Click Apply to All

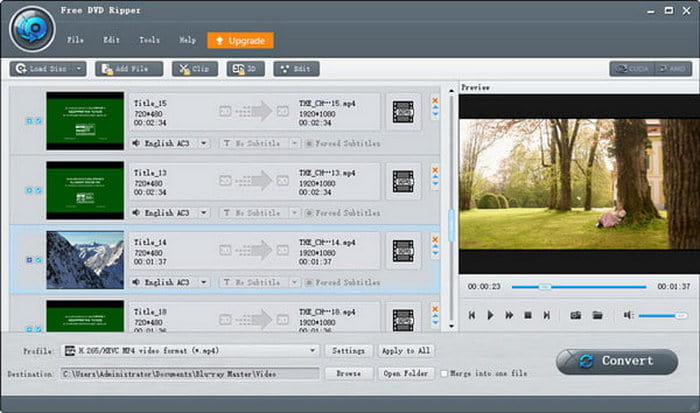point(406,351)
